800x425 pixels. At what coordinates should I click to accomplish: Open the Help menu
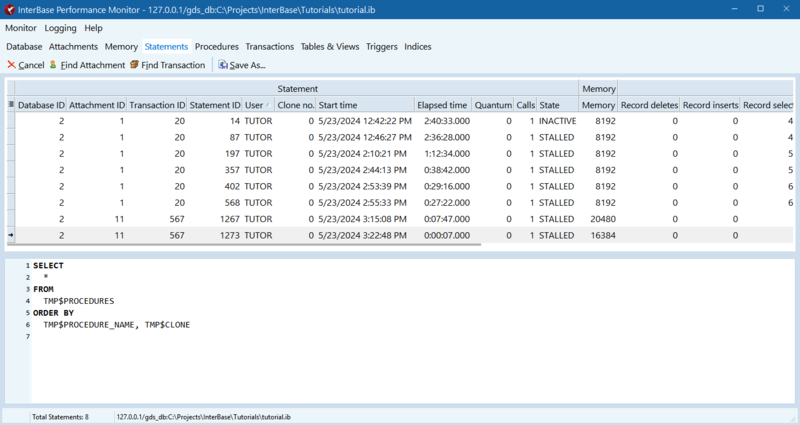[x=93, y=28]
